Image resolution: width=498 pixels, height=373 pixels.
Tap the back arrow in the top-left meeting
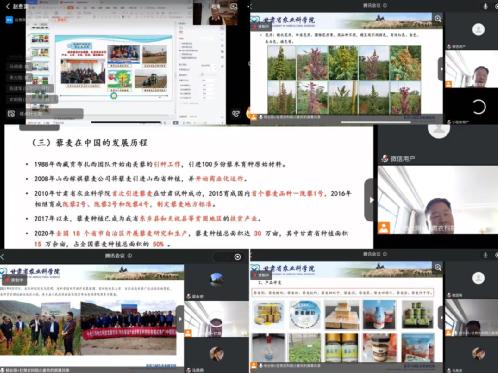click(8, 6)
